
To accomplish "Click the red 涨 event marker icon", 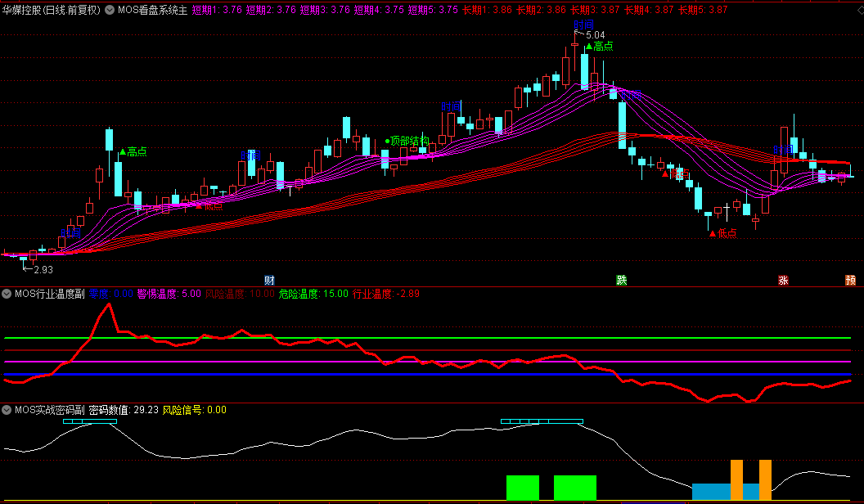I will (x=783, y=281).
